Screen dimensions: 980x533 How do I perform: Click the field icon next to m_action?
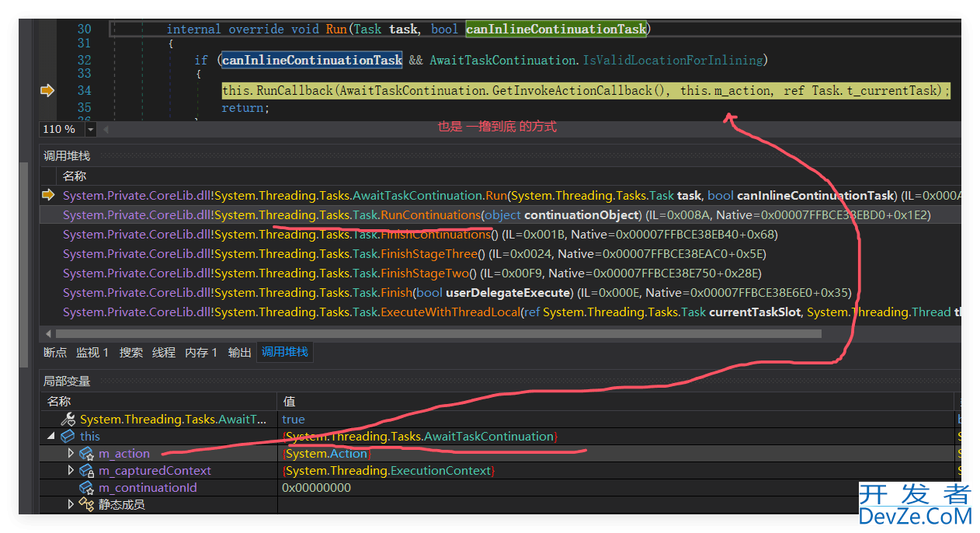[86, 454]
